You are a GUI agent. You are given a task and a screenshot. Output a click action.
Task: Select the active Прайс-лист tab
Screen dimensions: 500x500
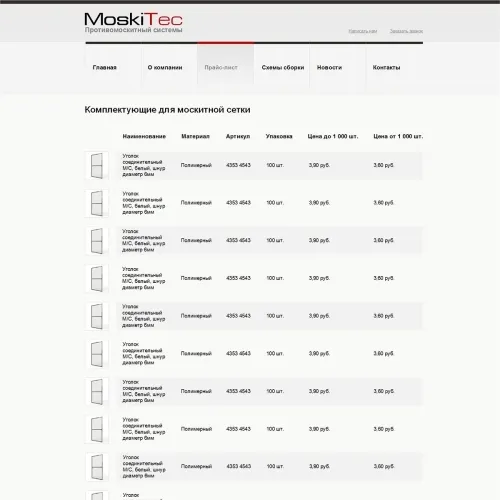point(221,67)
